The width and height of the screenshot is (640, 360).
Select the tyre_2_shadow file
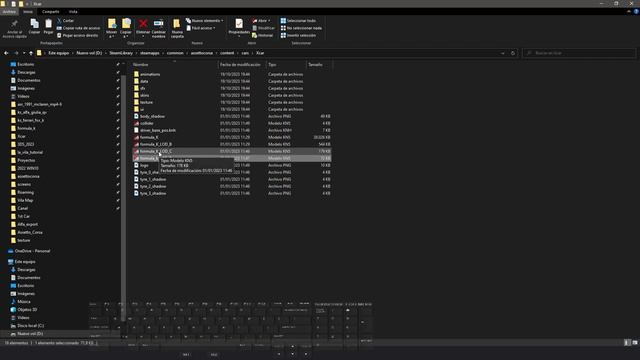(x=232, y=186)
